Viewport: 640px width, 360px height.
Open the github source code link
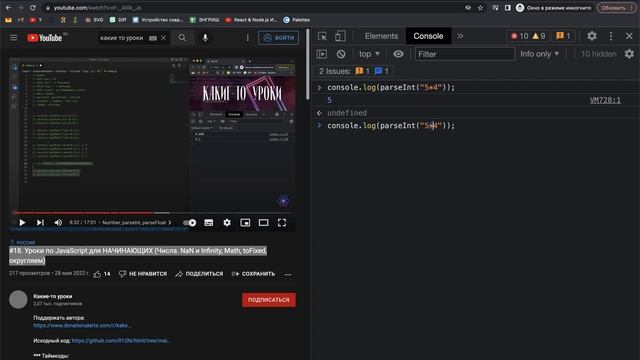(x=121, y=340)
